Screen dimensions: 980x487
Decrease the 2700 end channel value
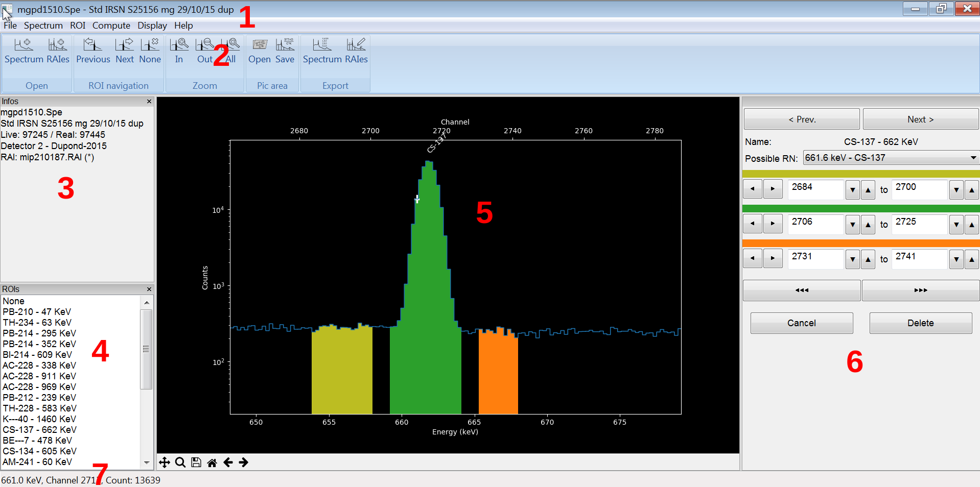tap(956, 189)
